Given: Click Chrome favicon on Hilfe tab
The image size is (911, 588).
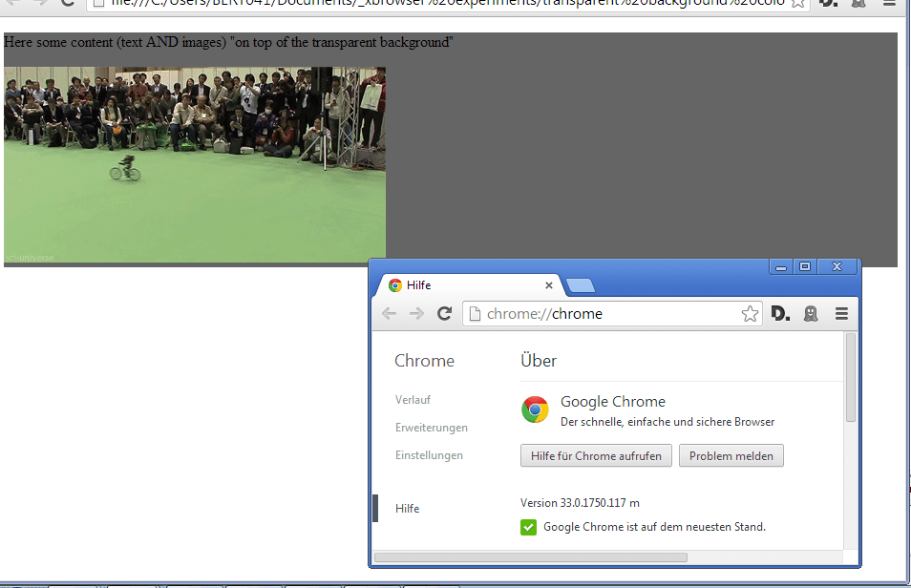Looking at the screenshot, I should [x=395, y=285].
